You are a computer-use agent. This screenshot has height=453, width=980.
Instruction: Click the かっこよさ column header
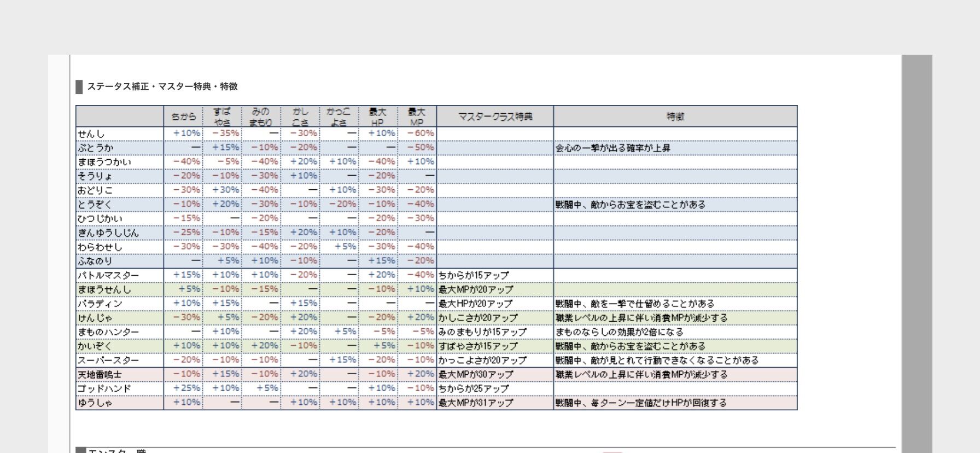(x=339, y=117)
